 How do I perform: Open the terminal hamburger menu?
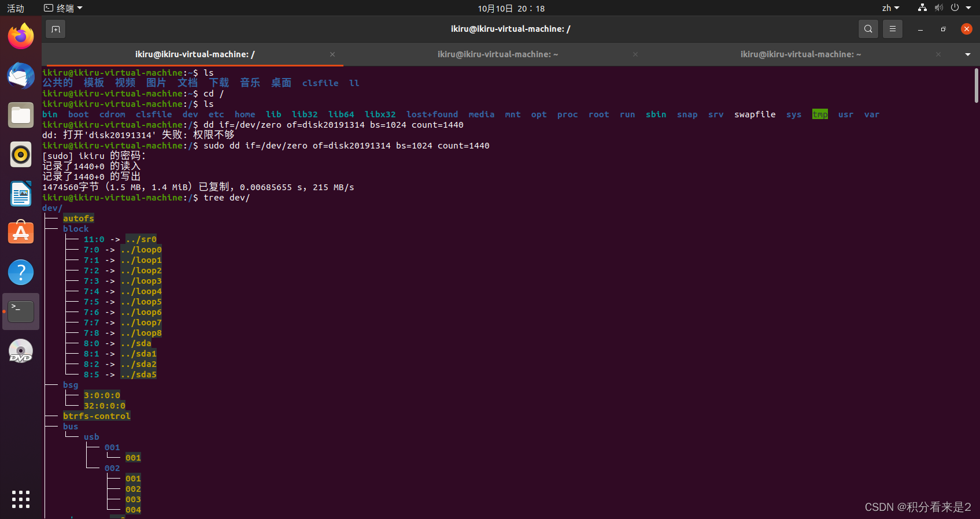(893, 29)
